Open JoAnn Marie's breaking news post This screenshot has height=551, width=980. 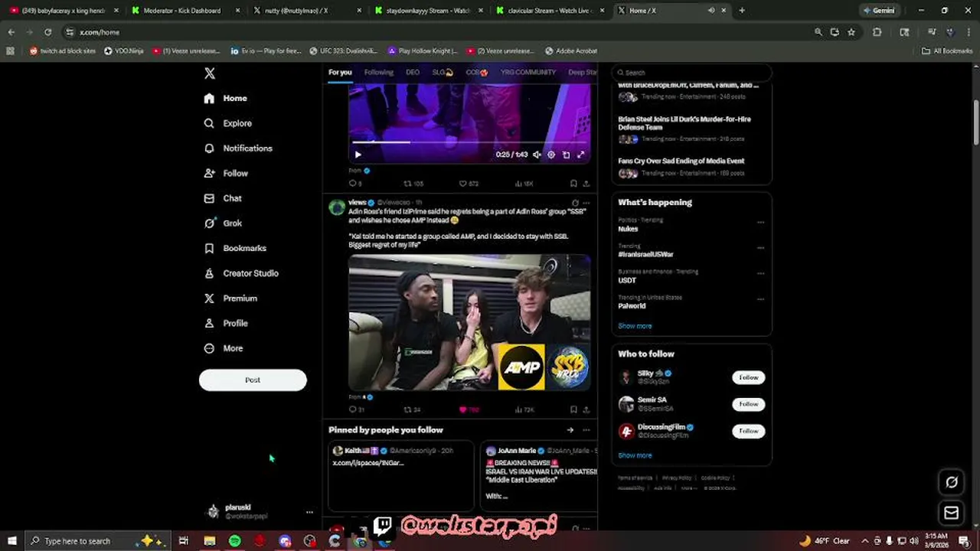point(539,475)
